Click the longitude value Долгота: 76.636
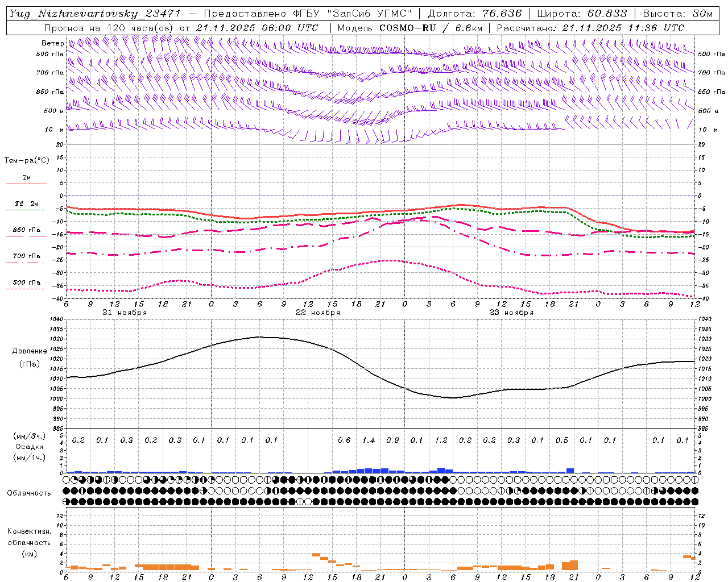 [475, 14]
